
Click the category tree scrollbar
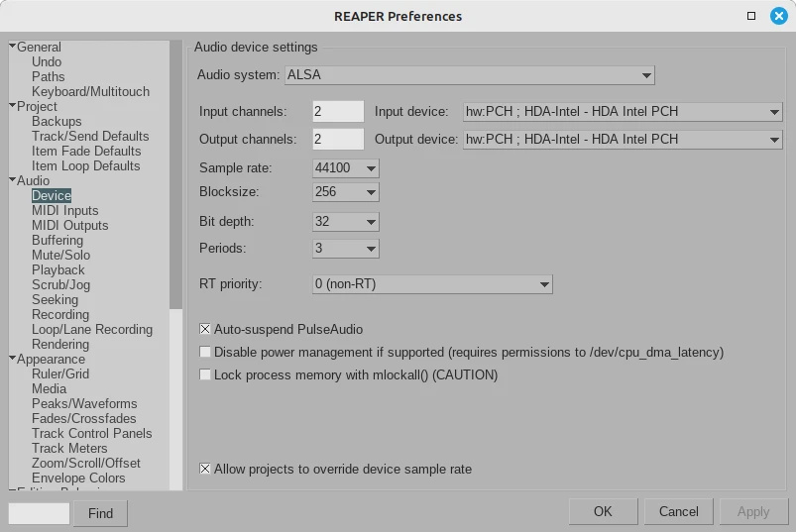click(175, 175)
